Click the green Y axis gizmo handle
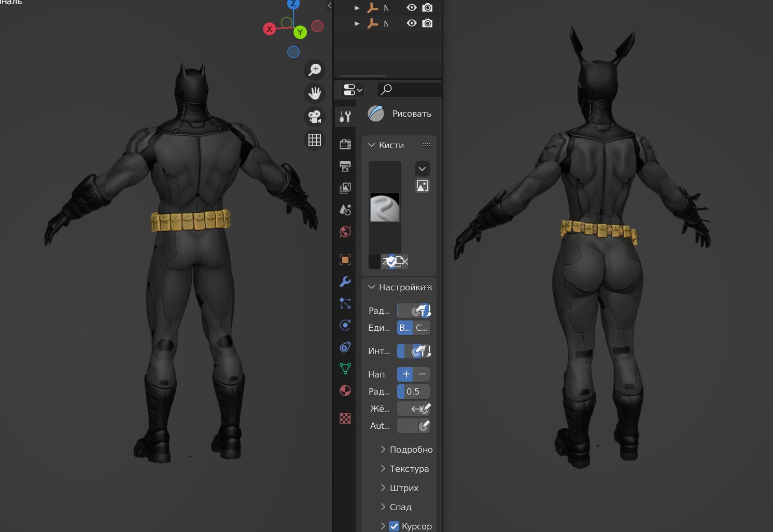This screenshot has width=773, height=532. tap(300, 32)
